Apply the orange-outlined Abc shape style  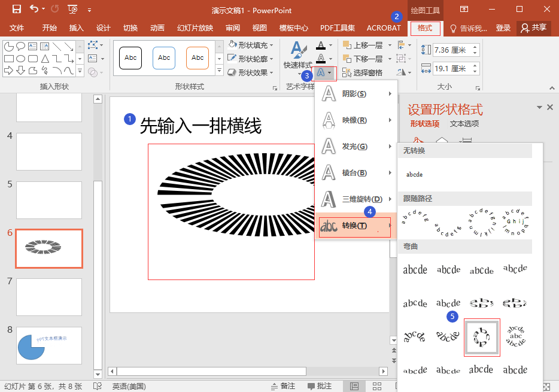[x=197, y=58]
